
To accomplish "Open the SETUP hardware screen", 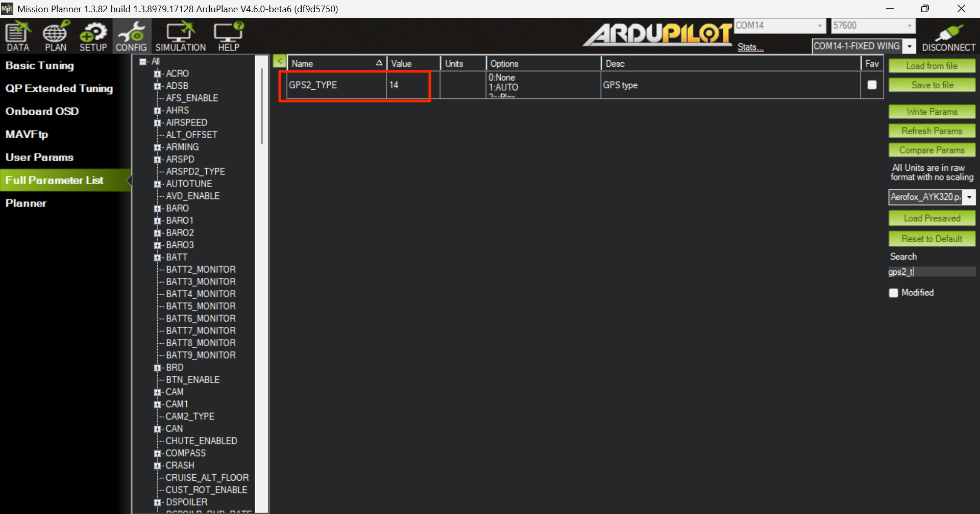I will tap(93, 36).
